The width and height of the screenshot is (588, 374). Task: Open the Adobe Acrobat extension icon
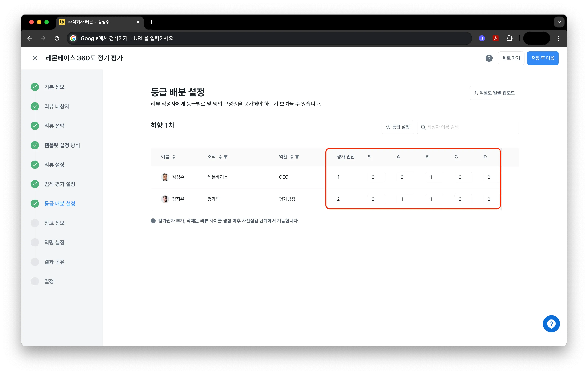pos(495,38)
